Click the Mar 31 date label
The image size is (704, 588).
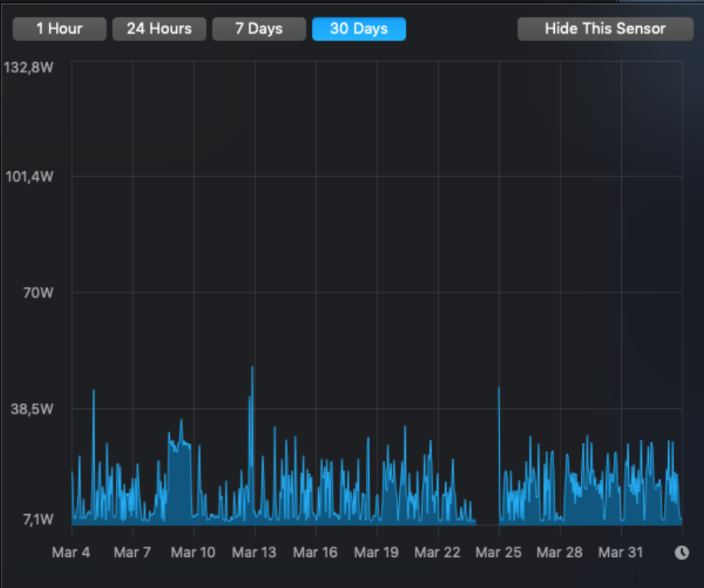[x=620, y=553]
